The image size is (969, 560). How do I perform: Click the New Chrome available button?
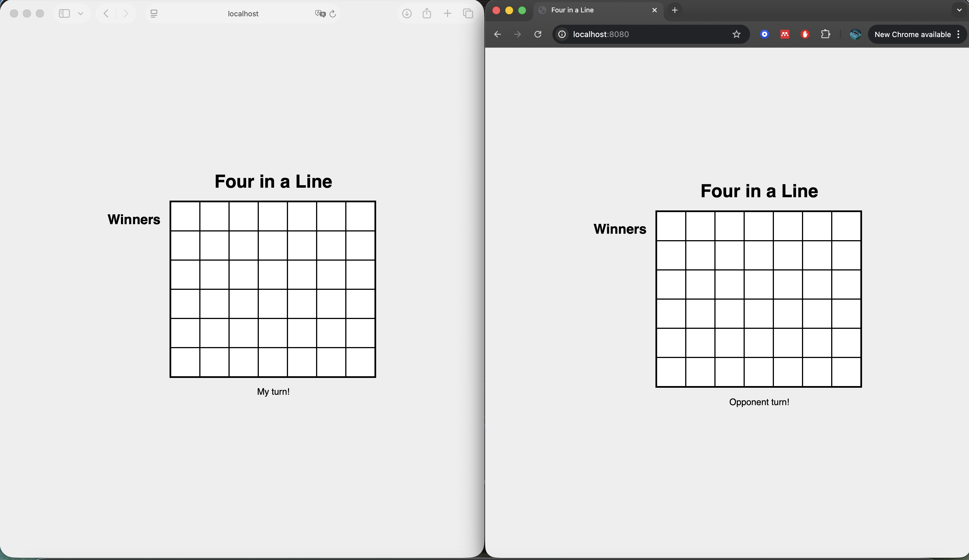pyautogui.click(x=913, y=35)
